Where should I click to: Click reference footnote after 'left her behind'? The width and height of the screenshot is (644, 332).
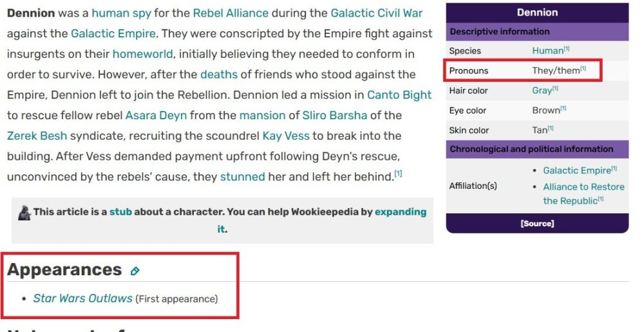398,174
